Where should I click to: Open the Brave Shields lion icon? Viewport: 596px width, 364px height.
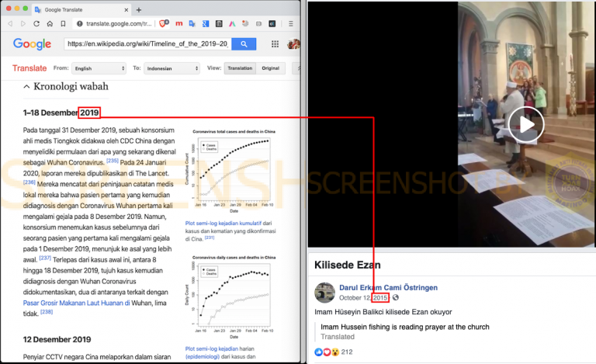pos(164,23)
